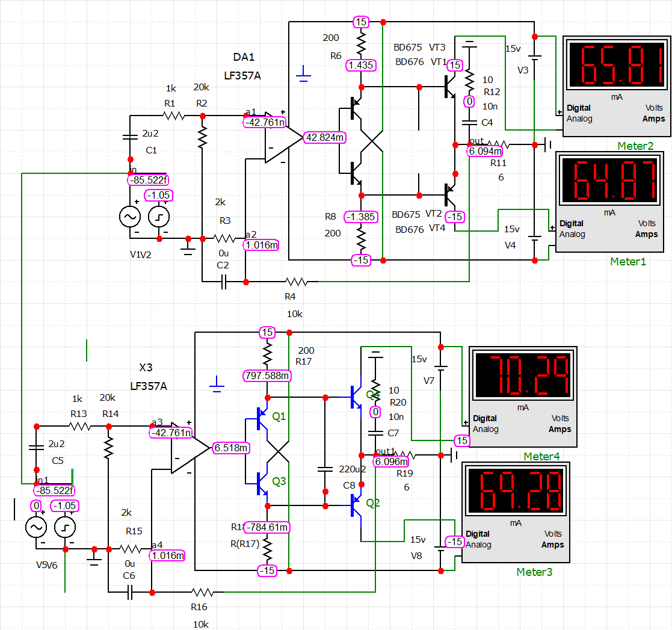Screen dimensions: 672x630
Task: Set Meter3 to Volts
Action: pyautogui.click(x=553, y=534)
